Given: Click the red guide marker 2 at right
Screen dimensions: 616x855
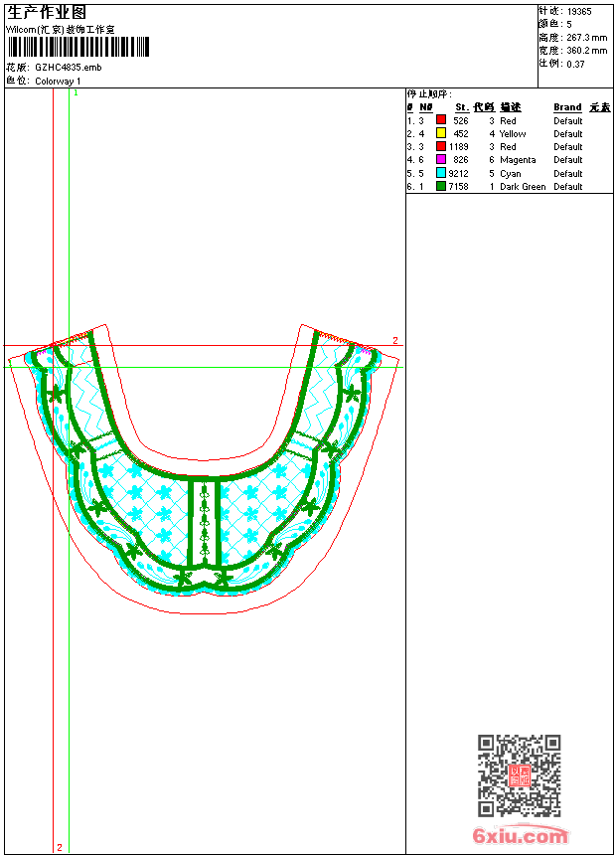Looking at the screenshot, I should coord(395,341).
